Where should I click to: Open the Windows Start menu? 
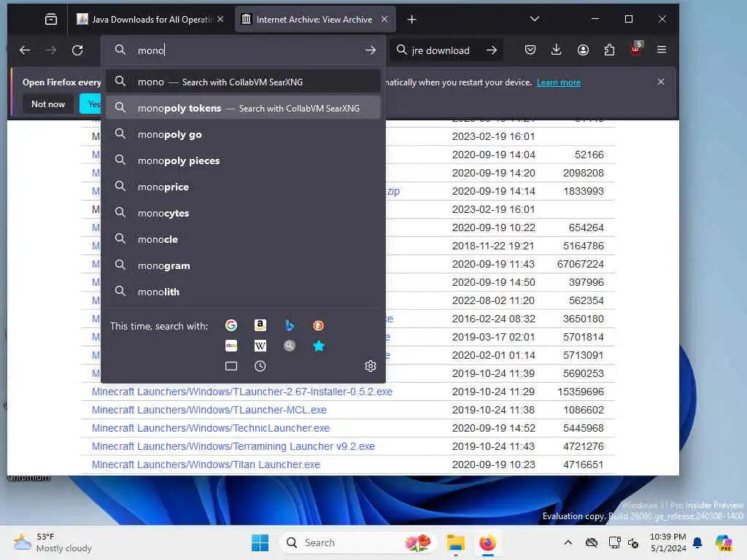point(260,542)
